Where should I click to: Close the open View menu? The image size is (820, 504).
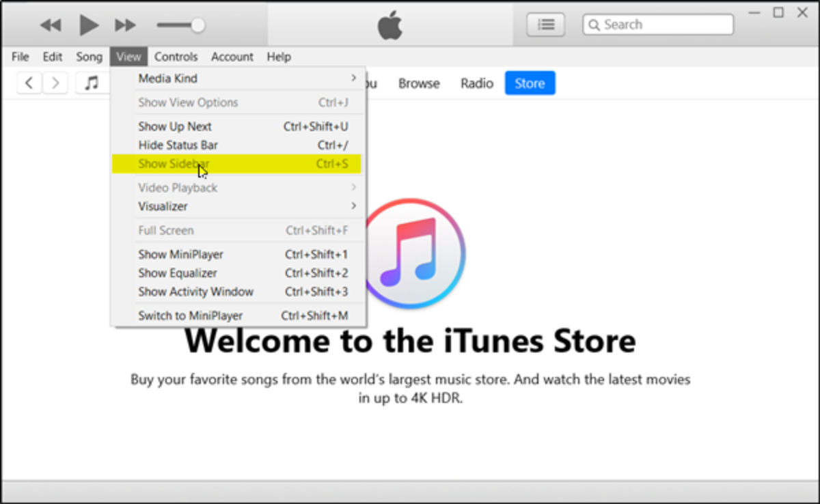tap(128, 57)
